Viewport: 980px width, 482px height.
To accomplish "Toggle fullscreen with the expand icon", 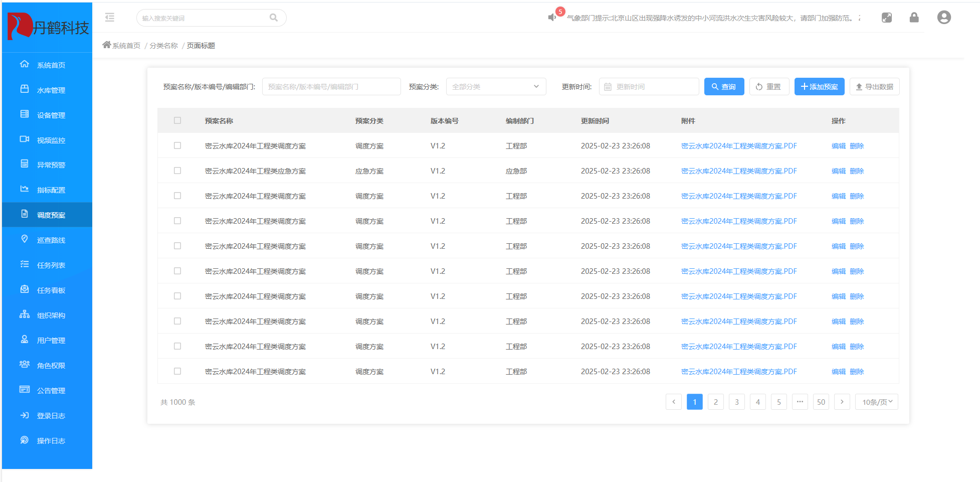I will coord(887,18).
